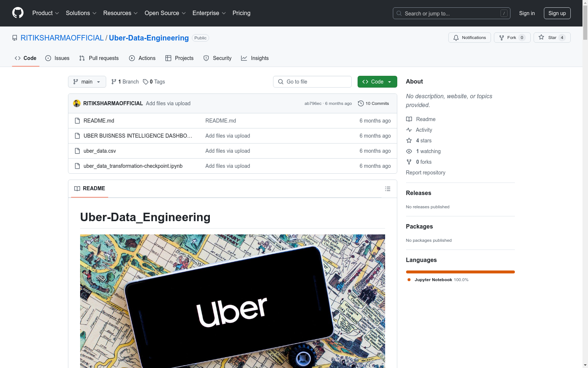Screen dimensions: 588x368
Task: Click the file icon beside README.md
Action: pyautogui.click(x=77, y=121)
